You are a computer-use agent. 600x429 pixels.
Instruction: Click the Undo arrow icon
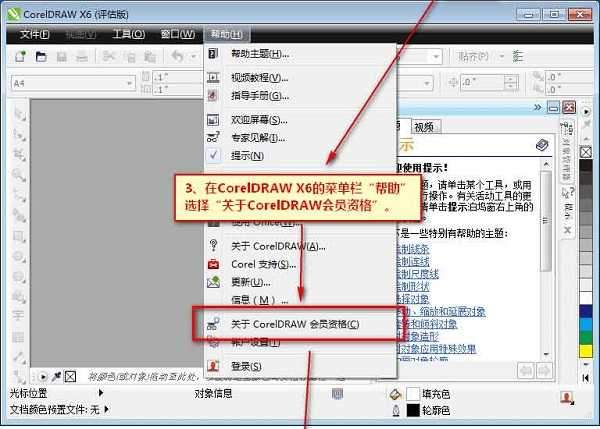click(178, 57)
